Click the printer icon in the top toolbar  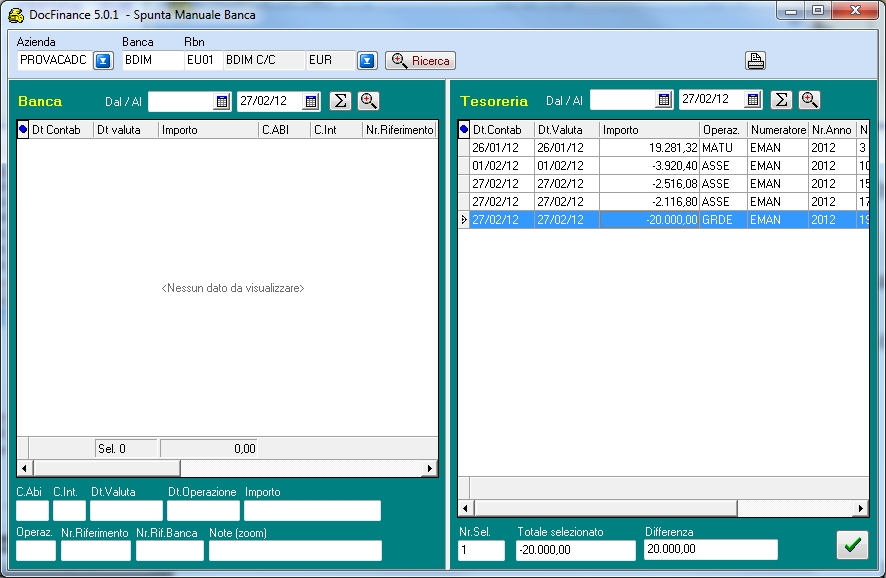[755, 61]
